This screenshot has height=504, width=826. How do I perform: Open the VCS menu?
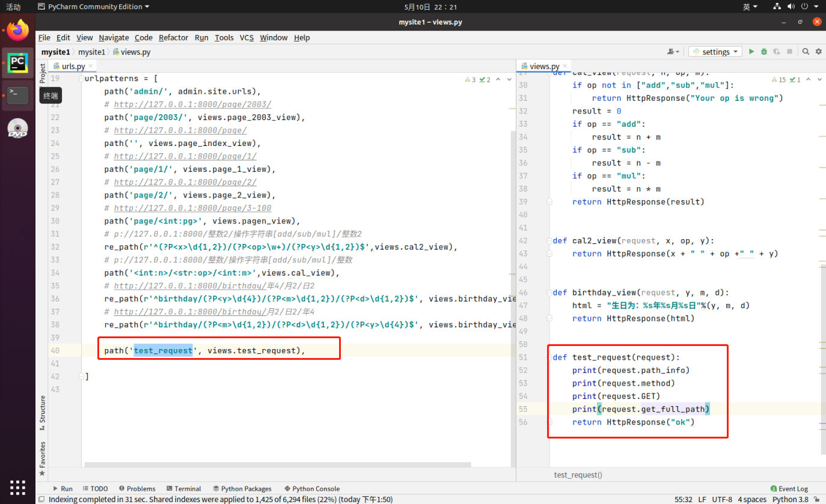[246, 37]
